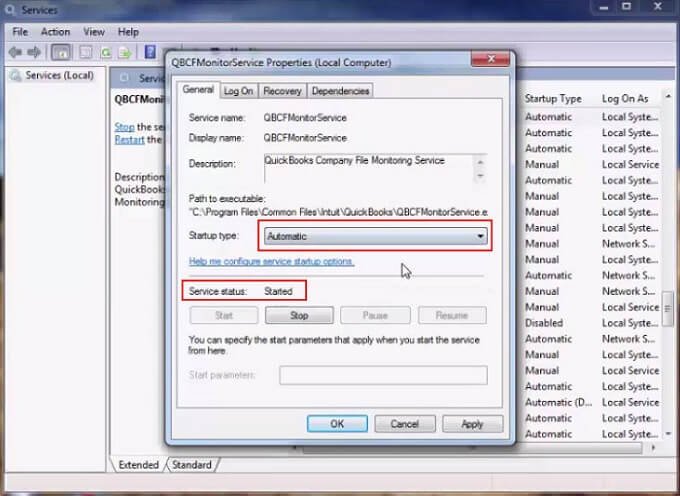Click the Description box scroll-down arrow
680x496 pixels.
481,176
